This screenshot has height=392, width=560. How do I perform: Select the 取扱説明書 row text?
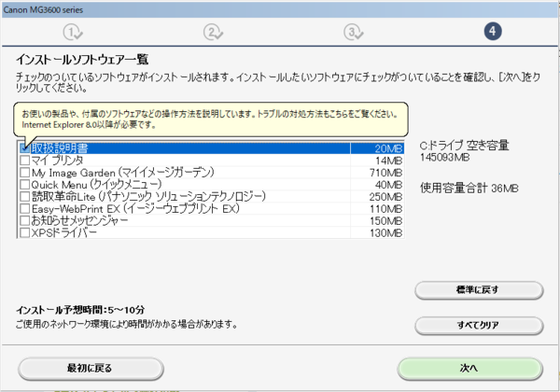(x=60, y=147)
